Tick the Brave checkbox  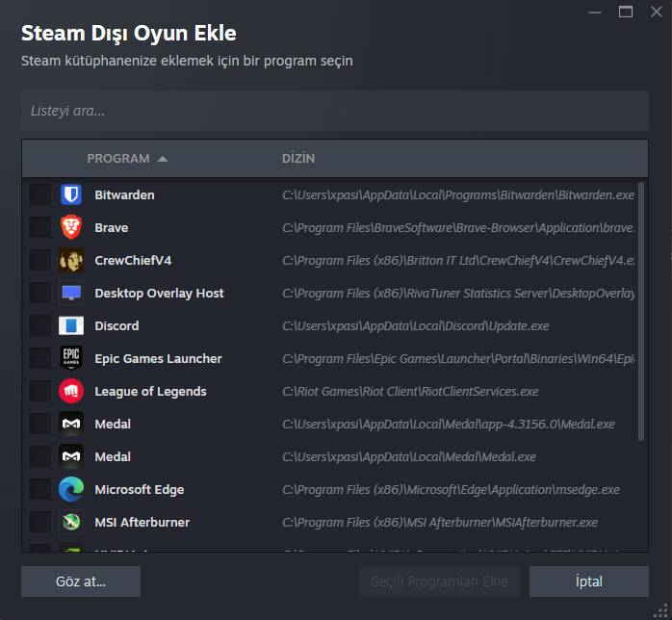[x=40, y=227]
